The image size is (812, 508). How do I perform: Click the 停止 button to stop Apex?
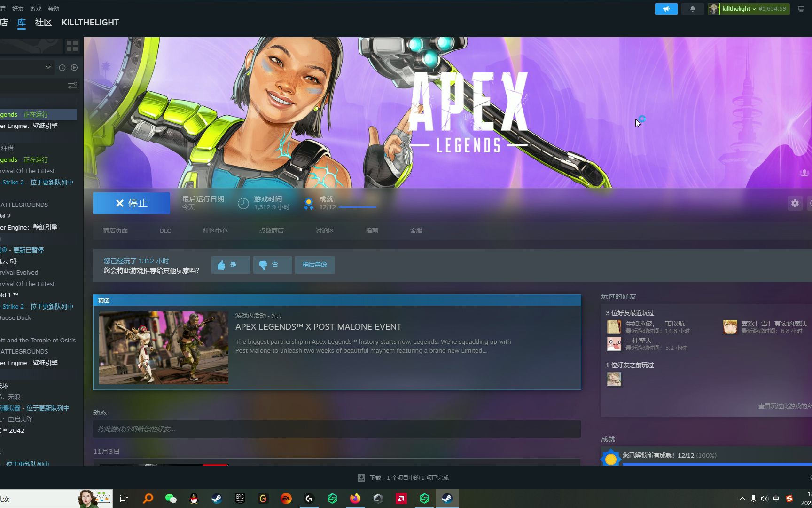click(x=131, y=203)
